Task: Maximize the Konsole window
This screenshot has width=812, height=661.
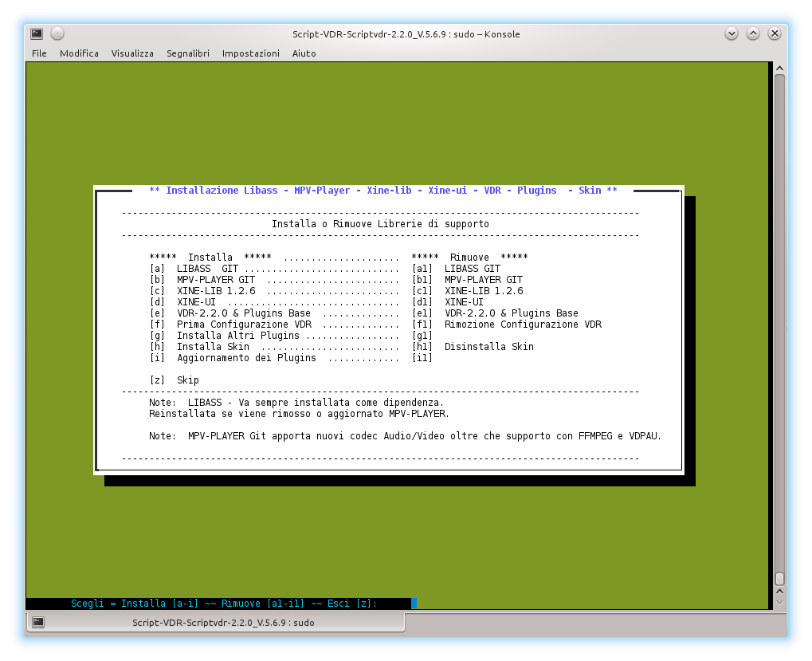Action: coord(753,33)
